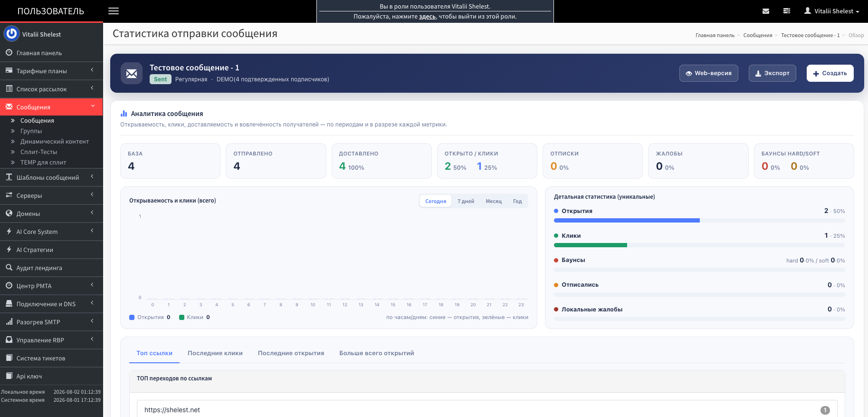The width and height of the screenshot is (868, 417).
Task: Switch chart period to Год
Action: click(x=517, y=201)
